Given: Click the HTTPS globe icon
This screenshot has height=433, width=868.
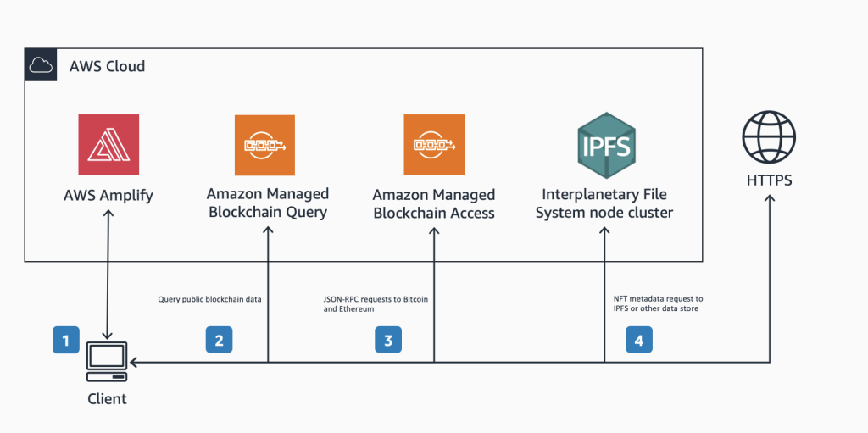Looking at the screenshot, I should click(769, 136).
